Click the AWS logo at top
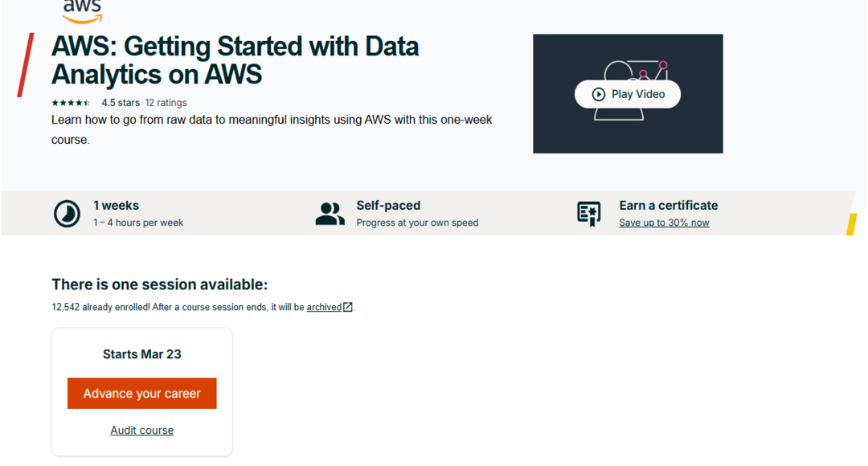 coord(82,11)
